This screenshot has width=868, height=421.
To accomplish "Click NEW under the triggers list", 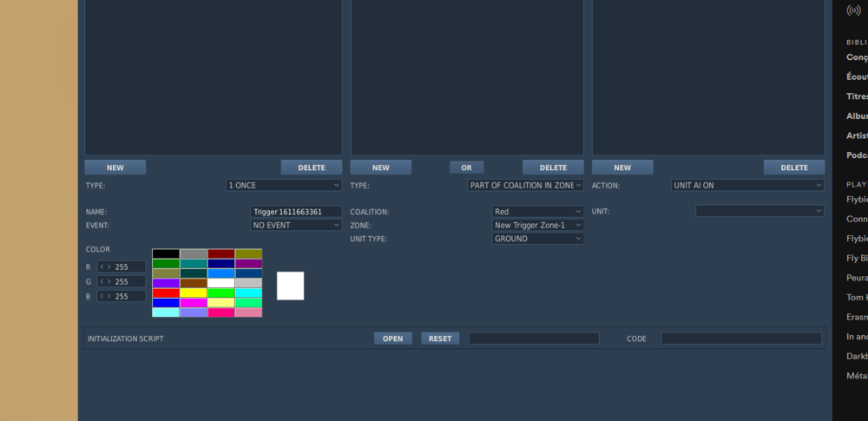I will click(x=115, y=168).
